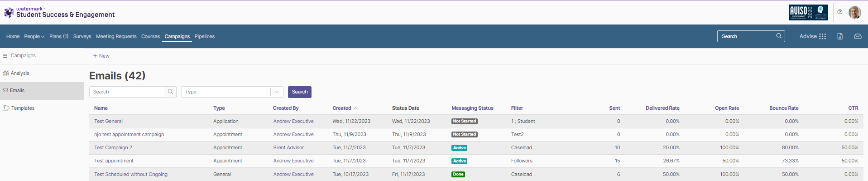
Task: Select Emails envelope item in sidebar
Action: [42, 91]
